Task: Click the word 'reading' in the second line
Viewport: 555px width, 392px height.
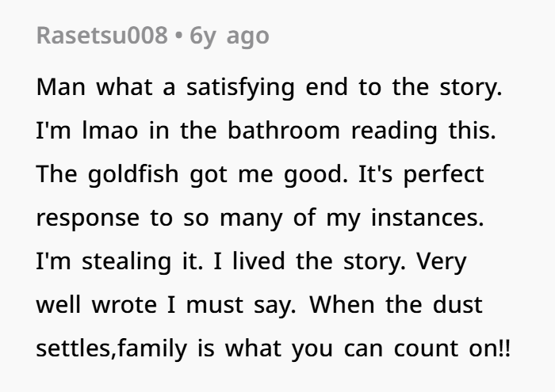Action: 394,131
